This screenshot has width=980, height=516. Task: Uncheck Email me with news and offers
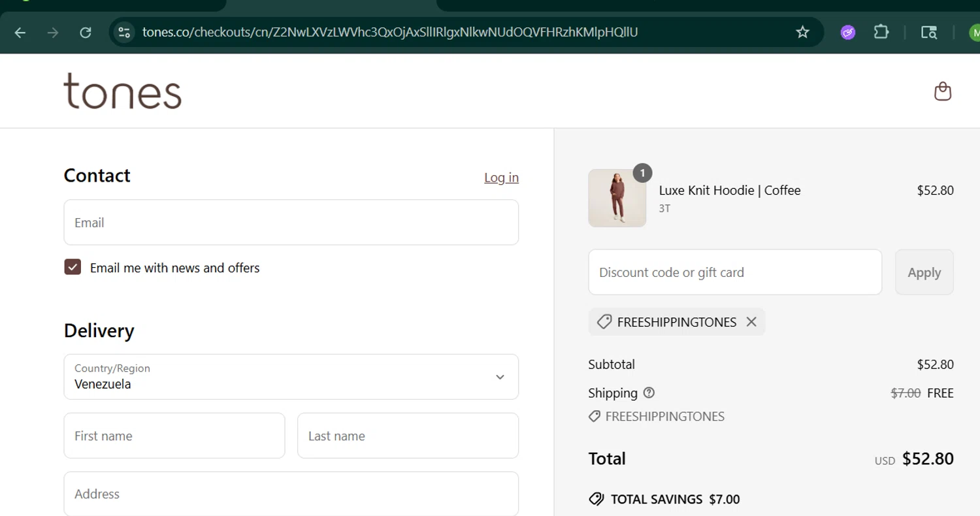click(73, 267)
